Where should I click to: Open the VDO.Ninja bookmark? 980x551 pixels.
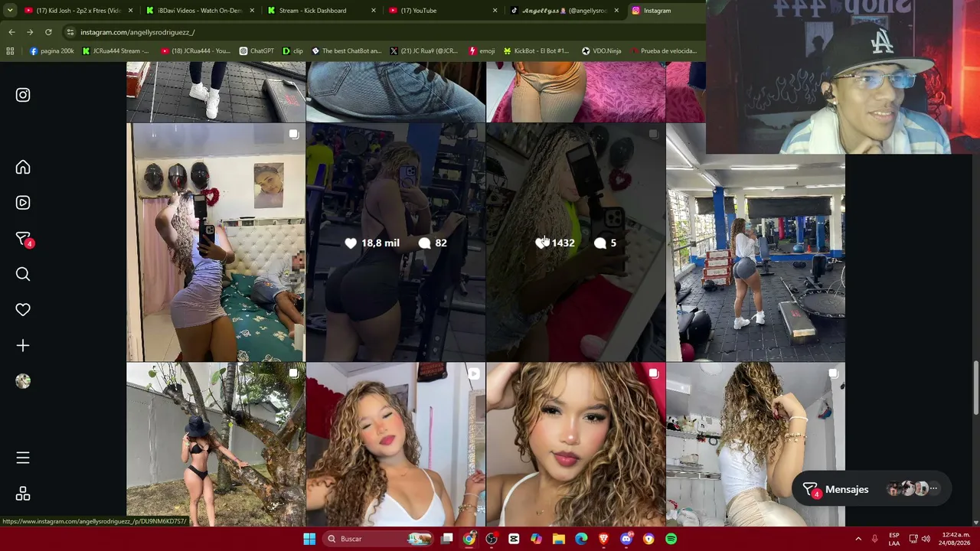(602, 51)
